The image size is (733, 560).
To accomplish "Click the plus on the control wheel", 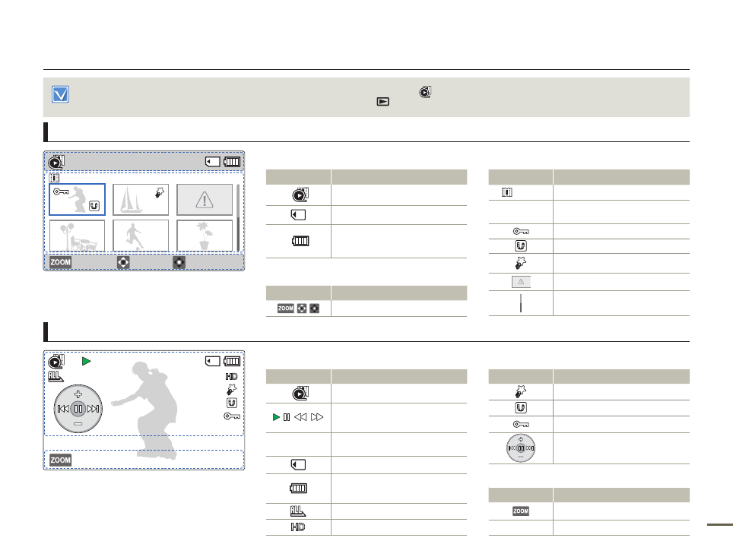I will point(78,395).
